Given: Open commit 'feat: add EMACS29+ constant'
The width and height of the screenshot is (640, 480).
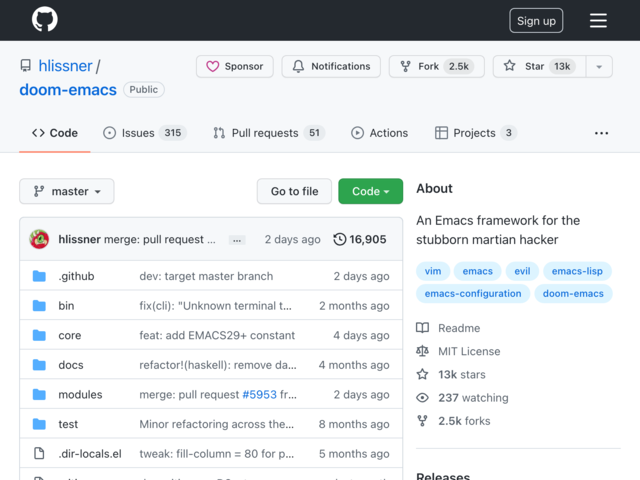Looking at the screenshot, I should pos(217,335).
